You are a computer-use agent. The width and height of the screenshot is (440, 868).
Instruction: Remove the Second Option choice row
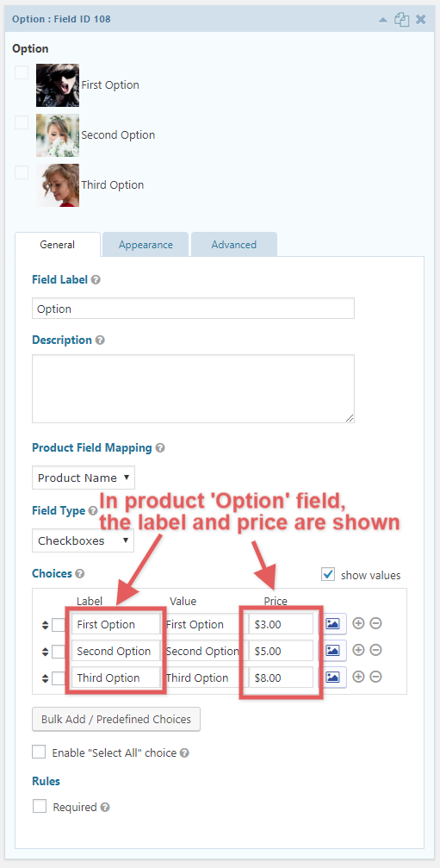click(376, 650)
